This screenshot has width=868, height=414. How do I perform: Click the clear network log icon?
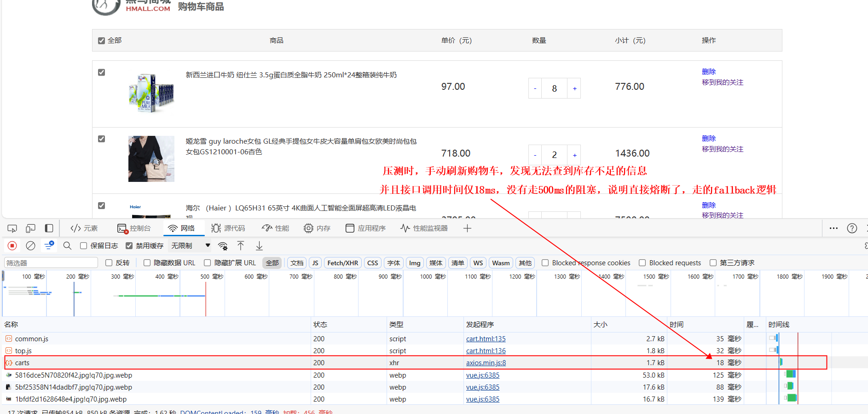pyautogui.click(x=30, y=246)
